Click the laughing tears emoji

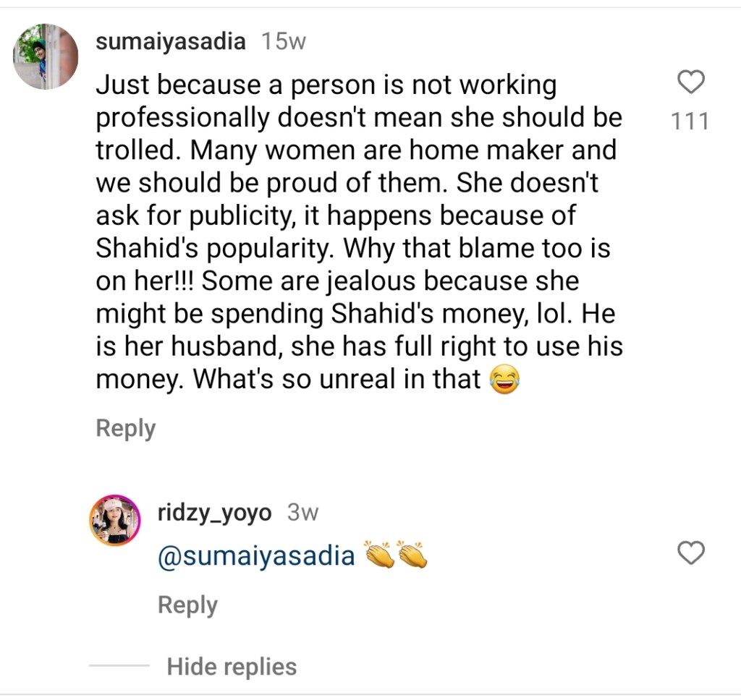(505, 380)
